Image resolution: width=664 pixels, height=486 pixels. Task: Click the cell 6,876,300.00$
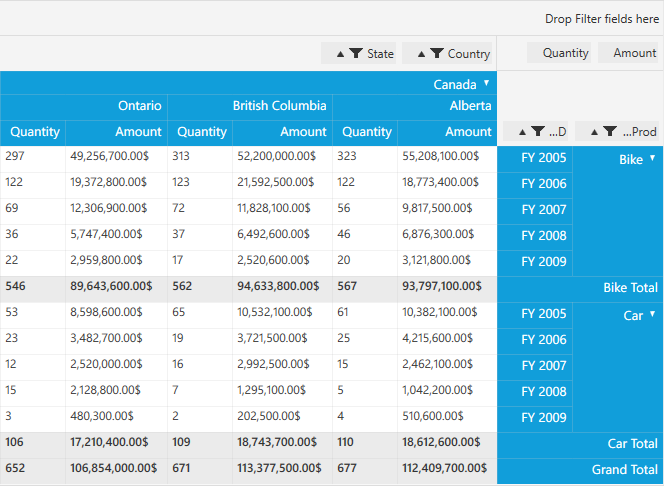coord(447,235)
